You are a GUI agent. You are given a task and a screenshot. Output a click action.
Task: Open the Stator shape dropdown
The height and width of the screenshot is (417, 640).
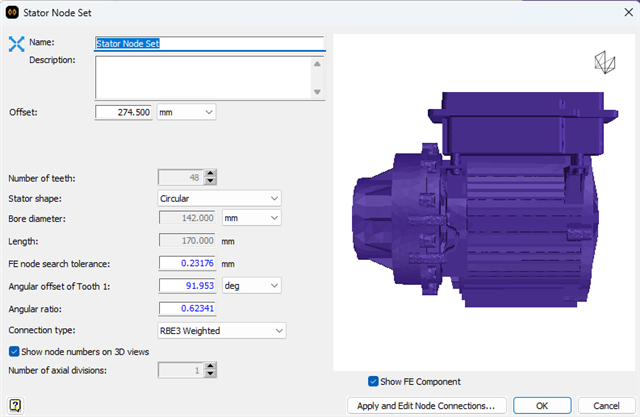tap(219, 198)
